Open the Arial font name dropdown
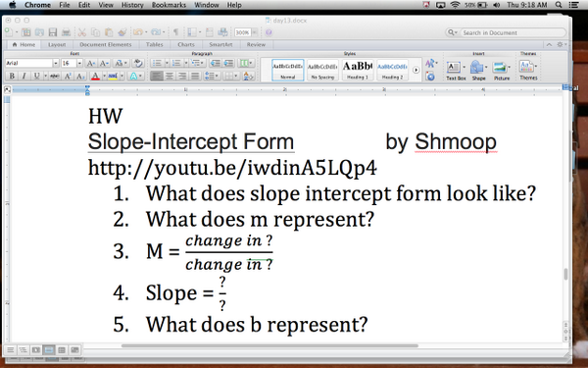Screen dimensions: 588x368 pos(56,63)
